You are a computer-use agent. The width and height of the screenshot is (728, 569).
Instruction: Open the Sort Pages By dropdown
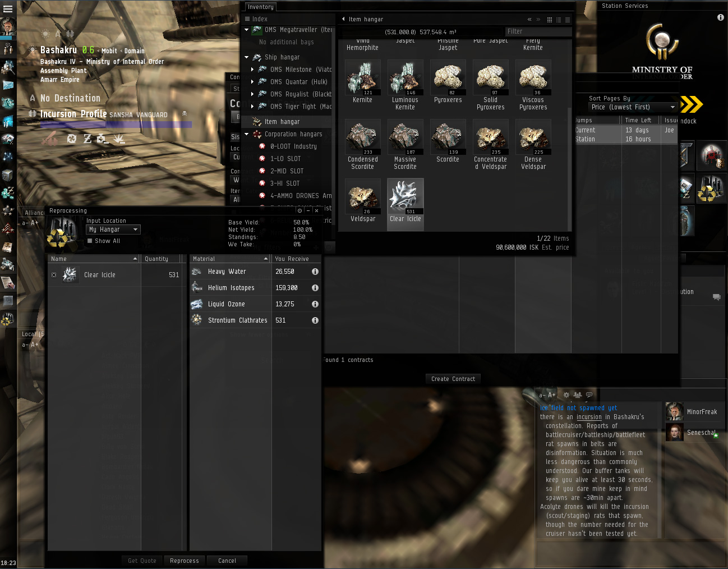coord(633,107)
